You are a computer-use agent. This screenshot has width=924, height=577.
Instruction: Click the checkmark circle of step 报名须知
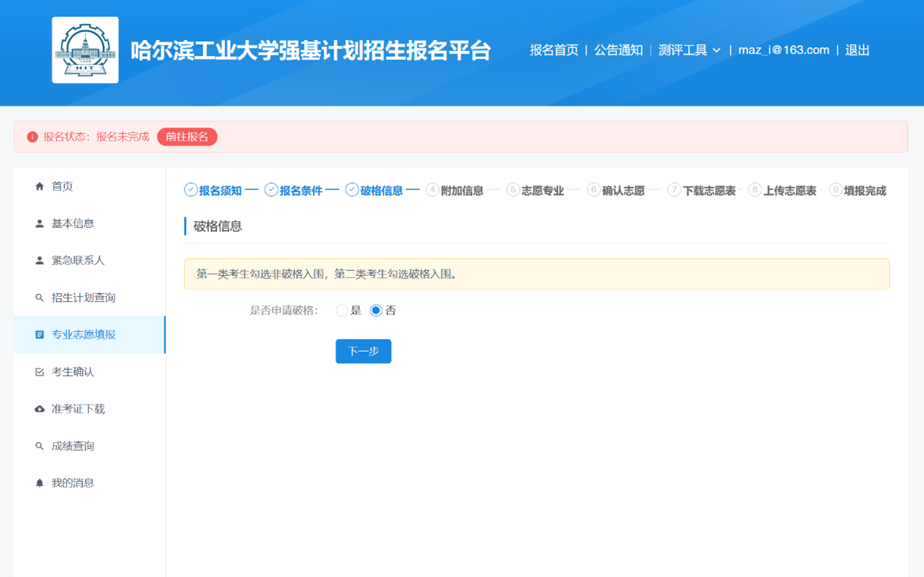click(191, 190)
